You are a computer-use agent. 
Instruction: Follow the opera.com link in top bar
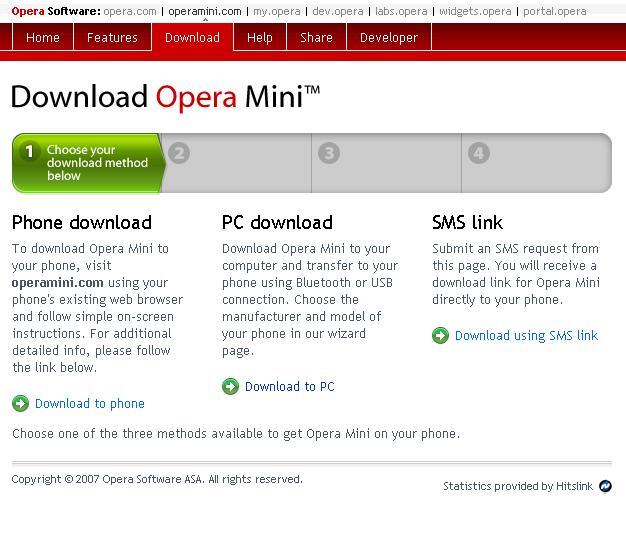pyautogui.click(x=130, y=11)
